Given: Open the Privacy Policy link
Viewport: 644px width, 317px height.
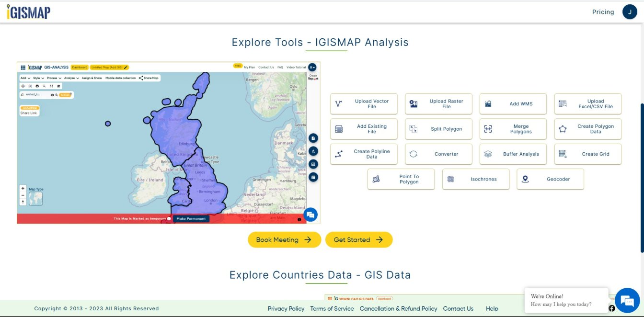Looking at the screenshot, I should [286, 309].
